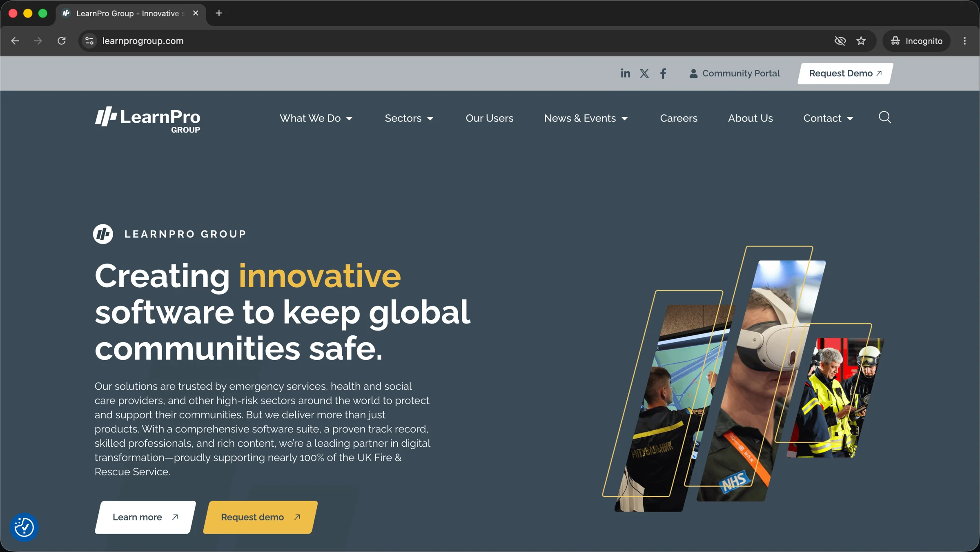
Task: Click the browser forward arrow
Action: point(38,41)
